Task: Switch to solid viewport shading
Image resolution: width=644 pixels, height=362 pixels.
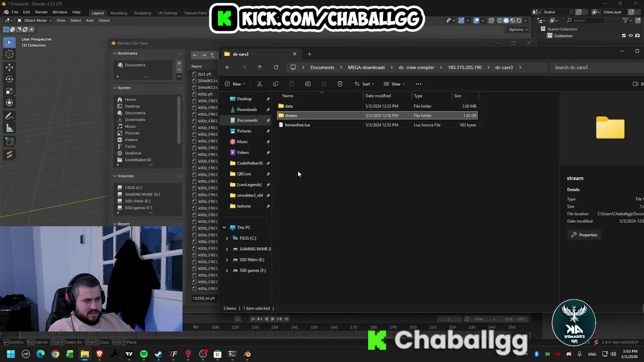Action: tap(506, 21)
